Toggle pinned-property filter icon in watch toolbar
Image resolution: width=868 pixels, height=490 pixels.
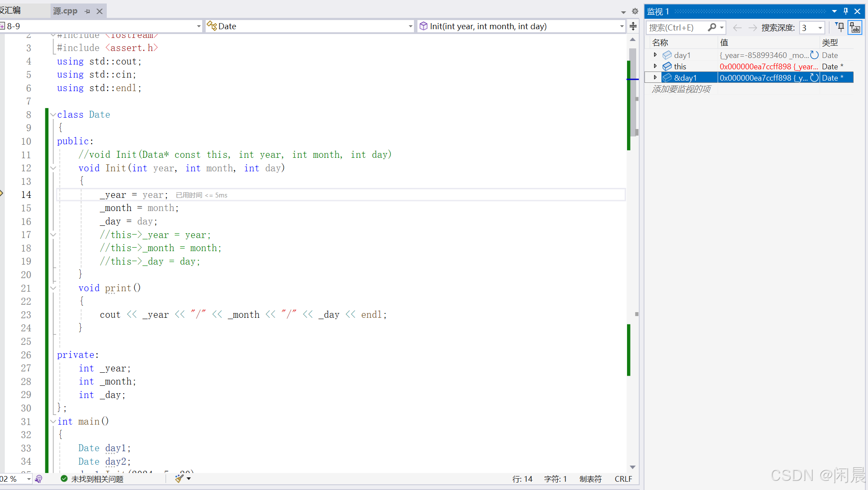pos(840,27)
